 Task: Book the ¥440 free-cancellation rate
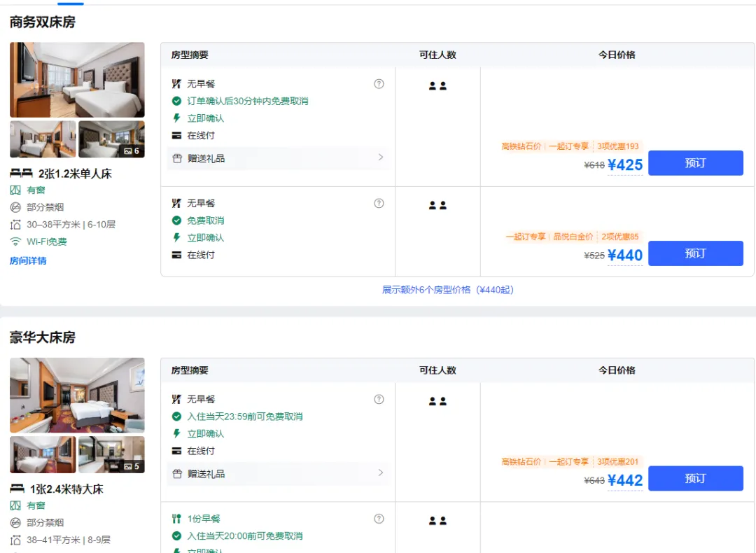pos(695,253)
